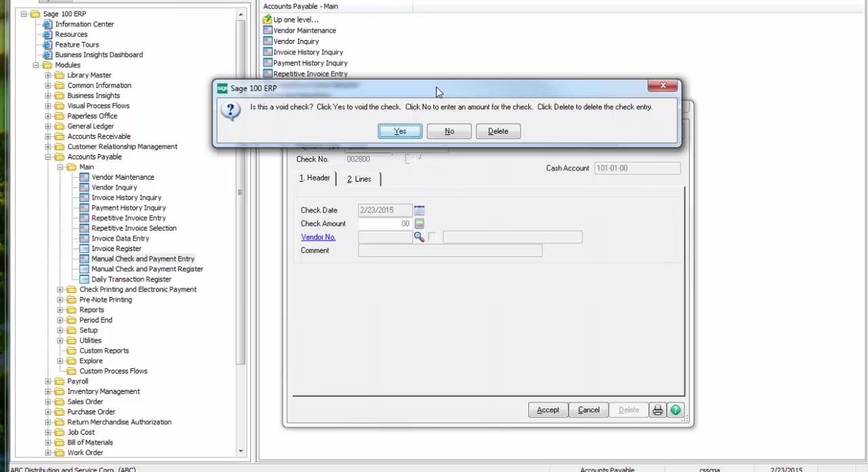
Task: Click the Vendor Maintenance icon in the Main list
Action: (267, 31)
